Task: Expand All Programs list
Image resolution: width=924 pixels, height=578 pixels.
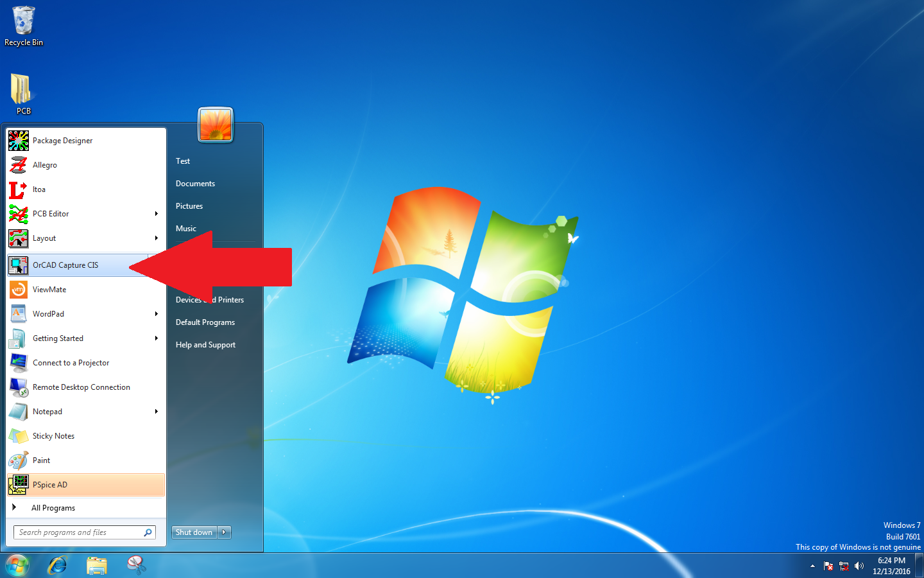Action: pyautogui.click(x=86, y=508)
